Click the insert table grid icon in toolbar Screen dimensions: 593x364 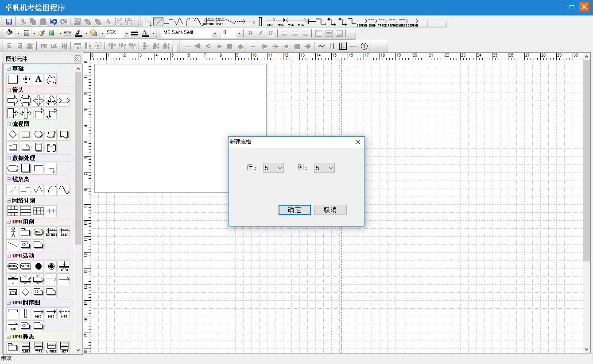pyautogui.click(x=343, y=46)
